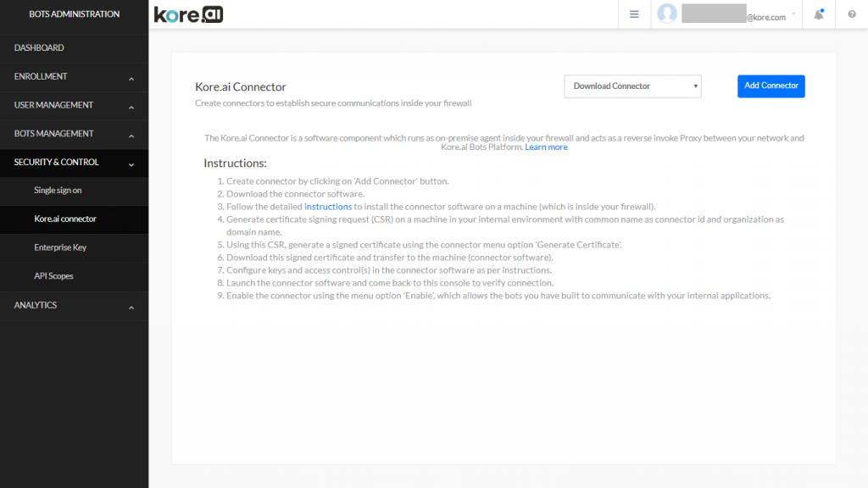Select the Kore.ai connector menu item
Viewport: 868px width, 488px height.
[x=63, y=219]
